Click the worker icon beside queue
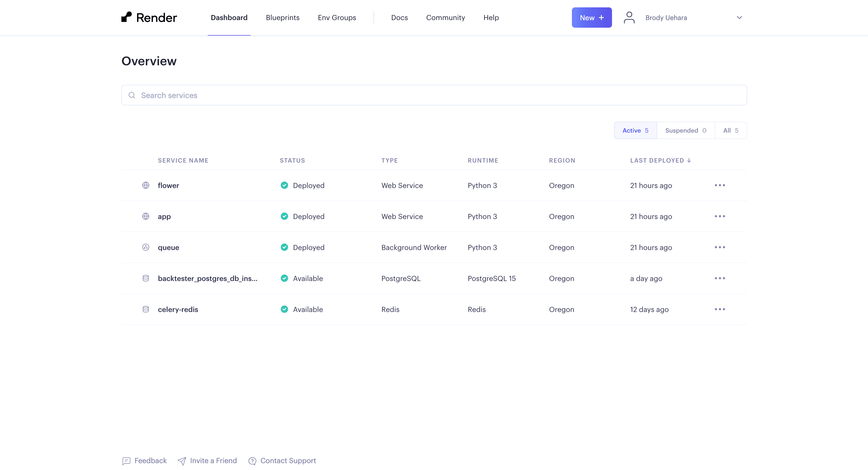The height and width of the screenshot is (470, 868). 146,247
